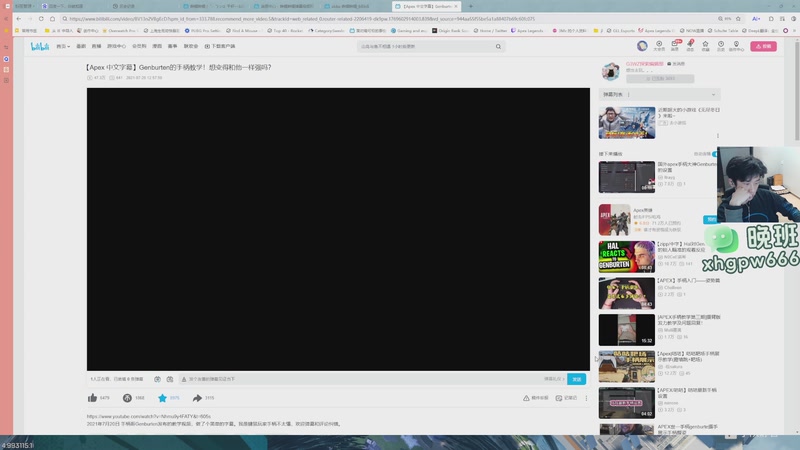800x450 pixels.
Task: Select the active Apex video tab
Action: [426, 6]
